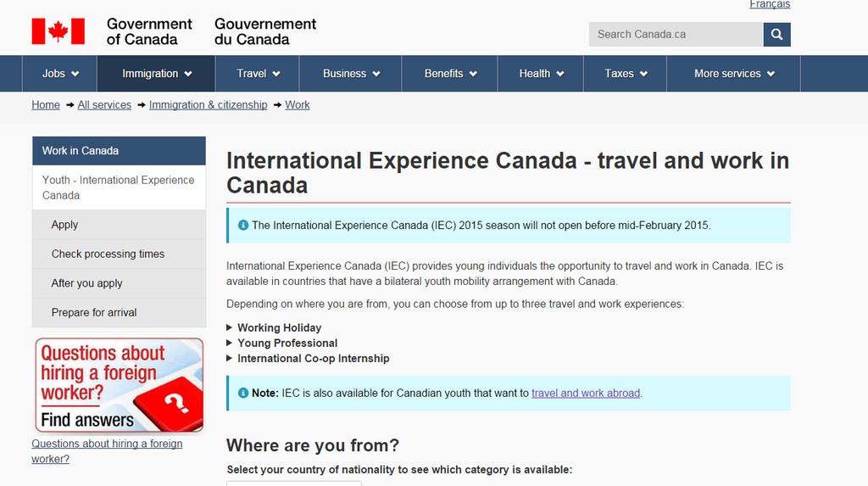Screen dimensions: 868x486
Task: Open the Health menu
Action: point(541,74)
